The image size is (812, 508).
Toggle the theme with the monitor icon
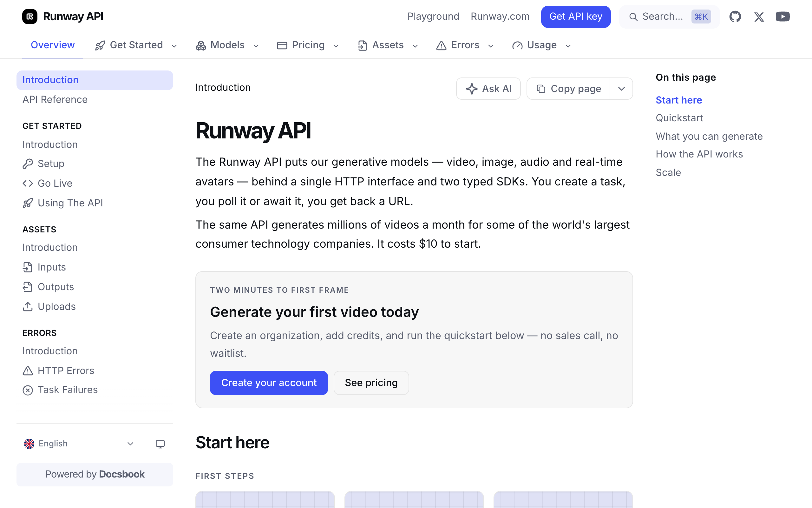tap(160, 444)
